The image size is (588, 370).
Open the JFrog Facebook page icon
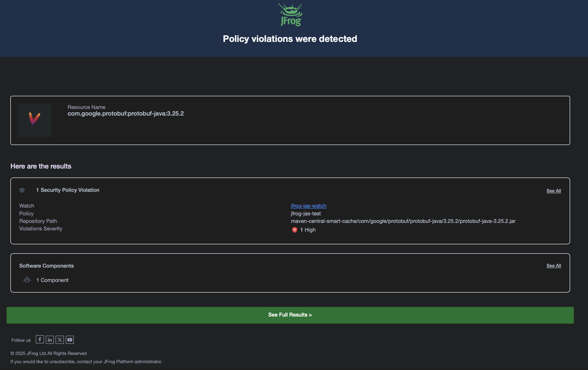(x=40, y=339)
